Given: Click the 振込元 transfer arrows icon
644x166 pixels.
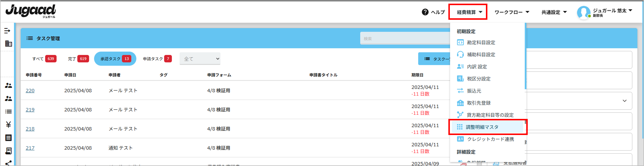Looking at the screenshot, I should [460, 91].
